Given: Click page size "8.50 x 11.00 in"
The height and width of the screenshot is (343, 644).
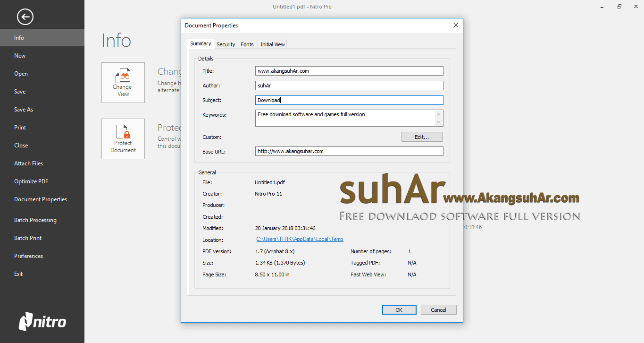Looking at the screenshot, I should tap(272, 274).
